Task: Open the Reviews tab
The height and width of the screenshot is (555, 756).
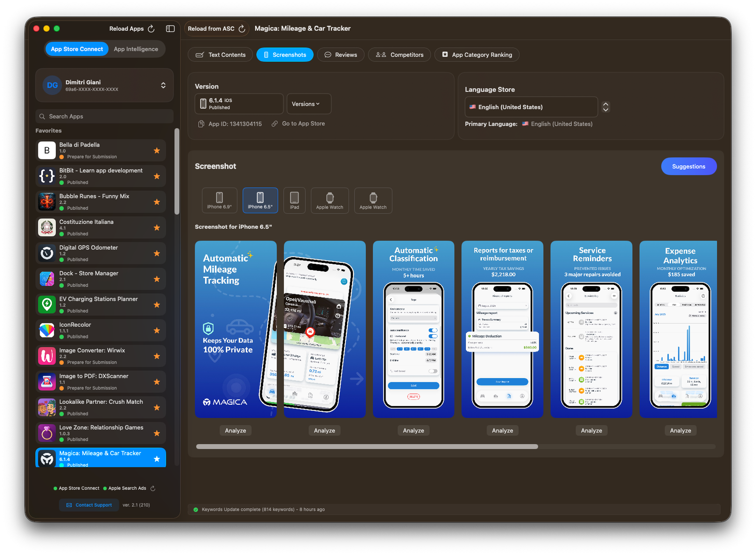Action: (341, 54)
